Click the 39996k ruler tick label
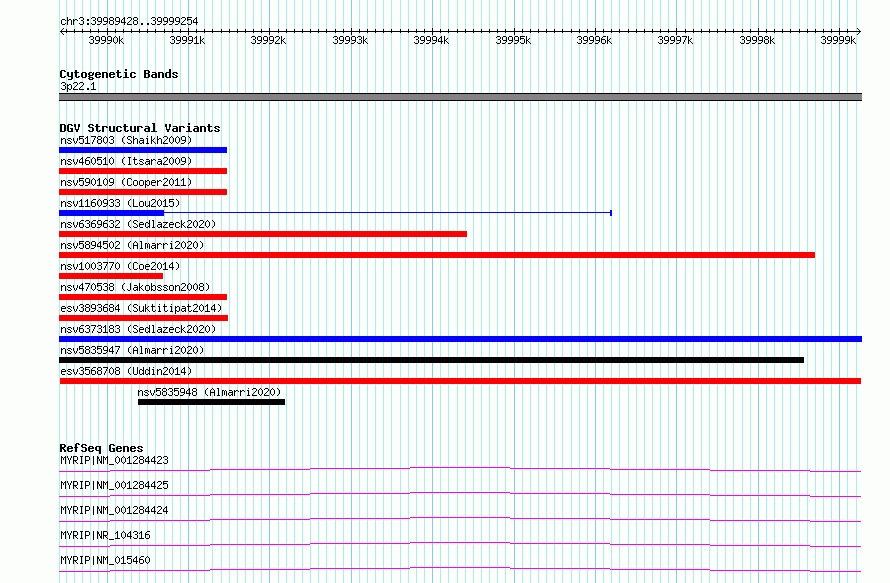The image size is (890, 583). (x=594, y=40)
